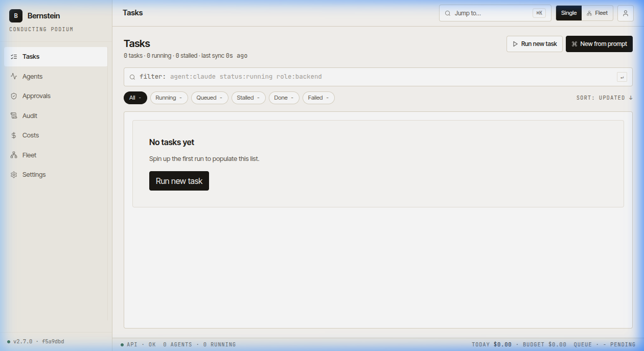Click the magnifier icon in filter bar
The image size is (644, 351).
click(132, 77)
